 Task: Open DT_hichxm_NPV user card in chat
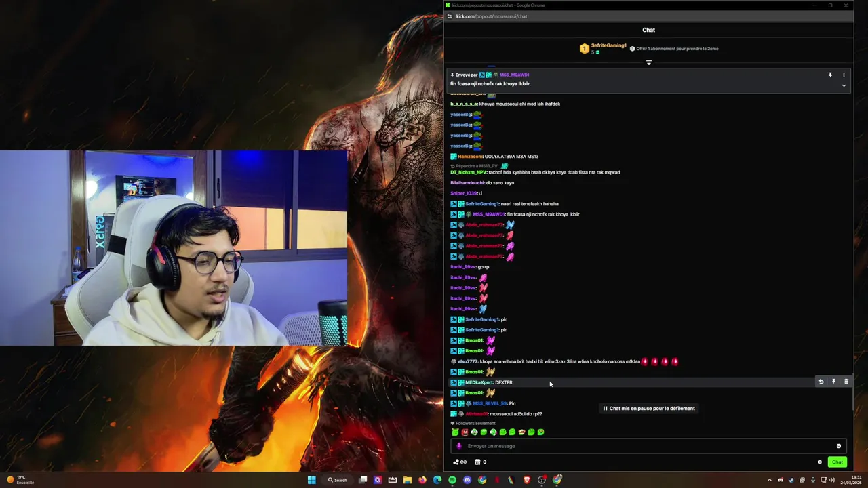coord(469,172)
